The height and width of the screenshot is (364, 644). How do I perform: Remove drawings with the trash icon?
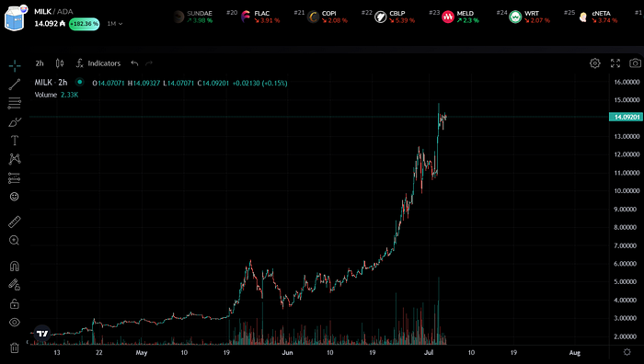[x=15, y=348]
